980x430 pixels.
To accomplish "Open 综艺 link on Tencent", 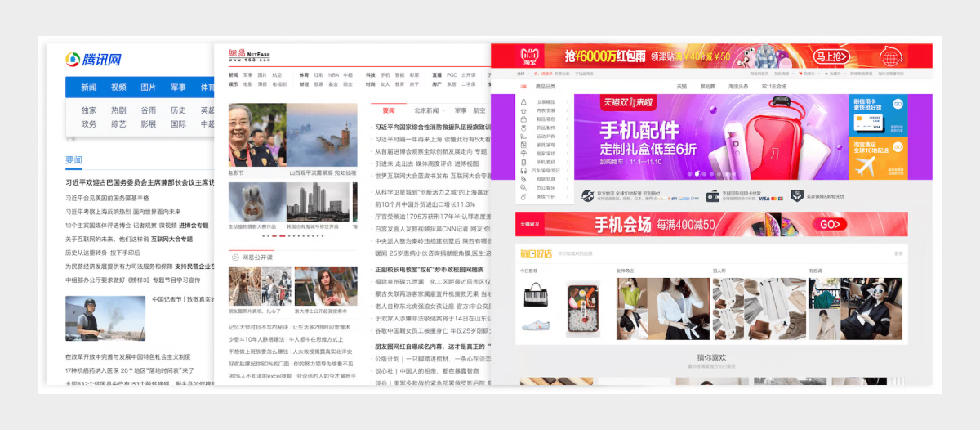I will coord(118,124).
